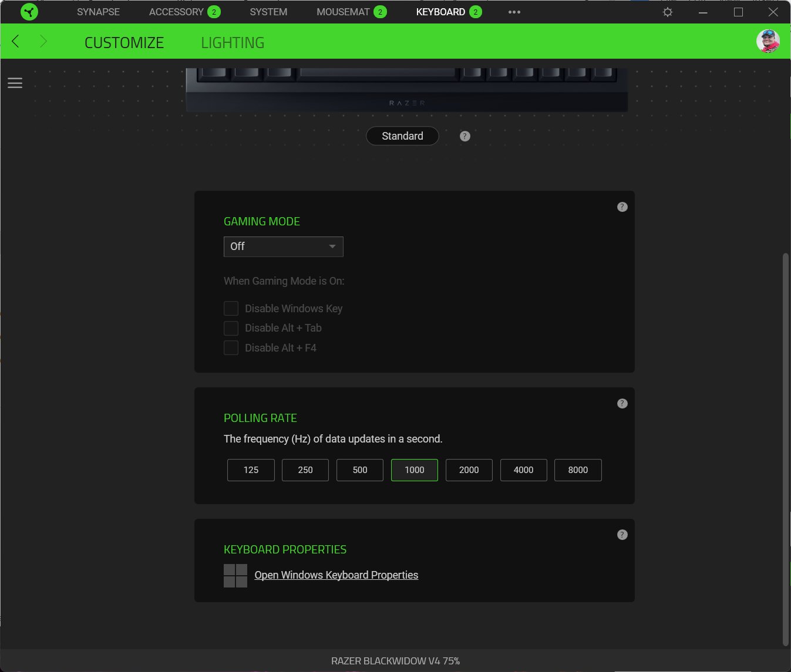Viewport: 791px width, 672px height.
Task: Set polling rate to 250 Hz
Action: point(305,470)
